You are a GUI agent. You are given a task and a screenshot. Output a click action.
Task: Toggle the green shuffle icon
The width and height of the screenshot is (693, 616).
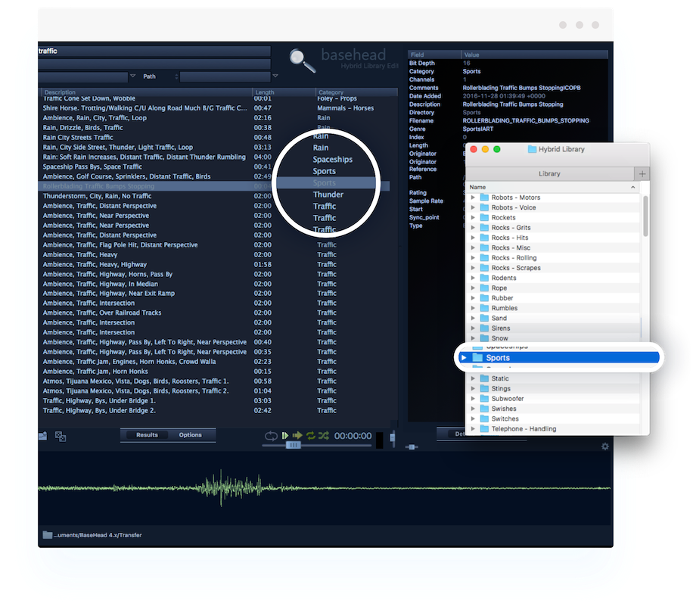click(x=324, y=436)
